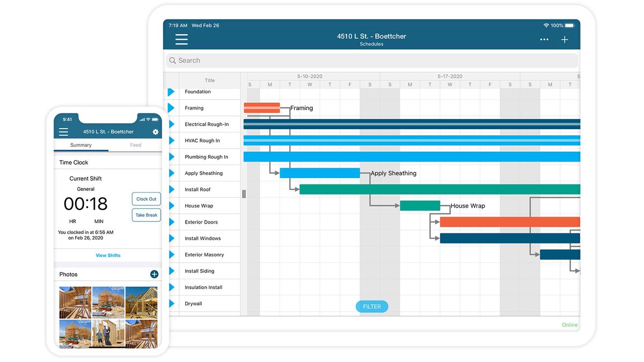Image resolution: width=644 pixels, height=362 pixels.
Task: Select the orange Framing bar in the Gantt chart
Action: point(261,107)
